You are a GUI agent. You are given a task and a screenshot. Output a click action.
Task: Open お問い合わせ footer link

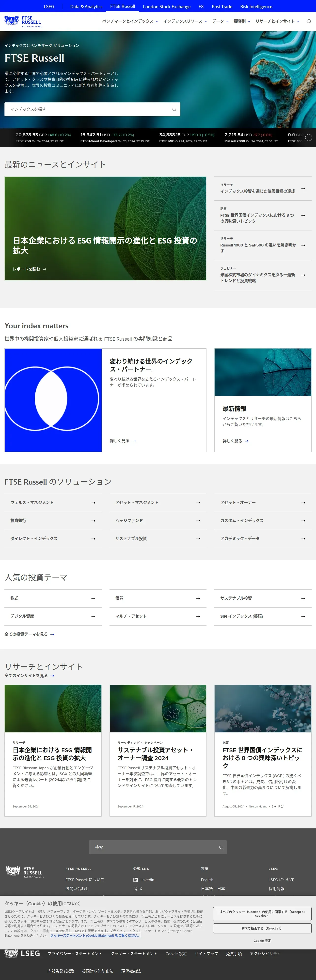click(77, 889)
